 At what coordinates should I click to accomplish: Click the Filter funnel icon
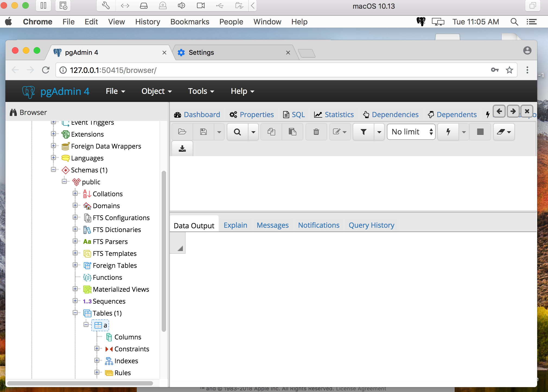364,132
